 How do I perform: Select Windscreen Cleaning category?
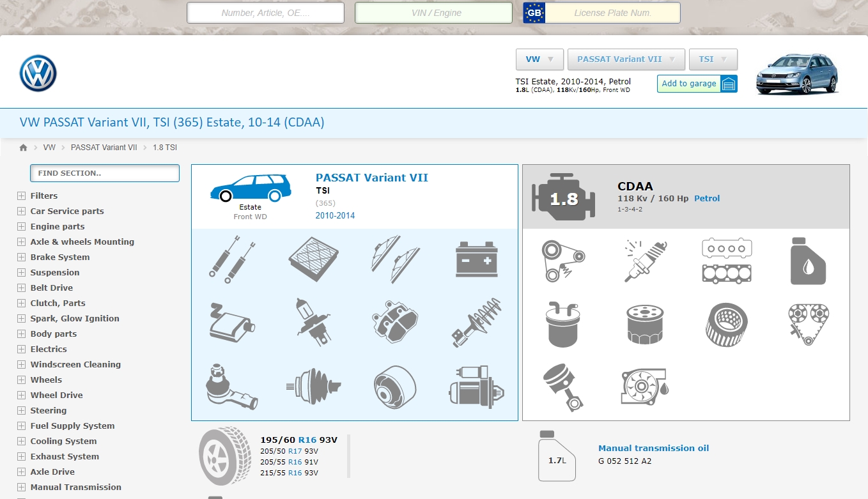[x=75, y=365]
